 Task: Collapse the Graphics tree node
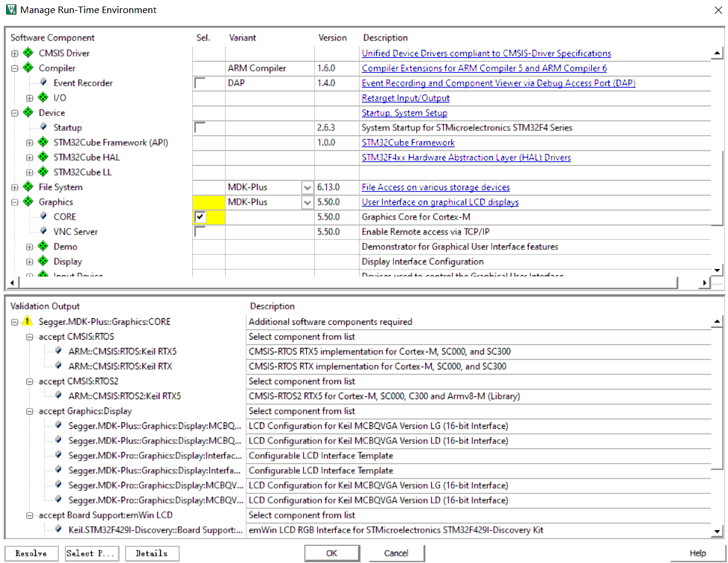15,202
